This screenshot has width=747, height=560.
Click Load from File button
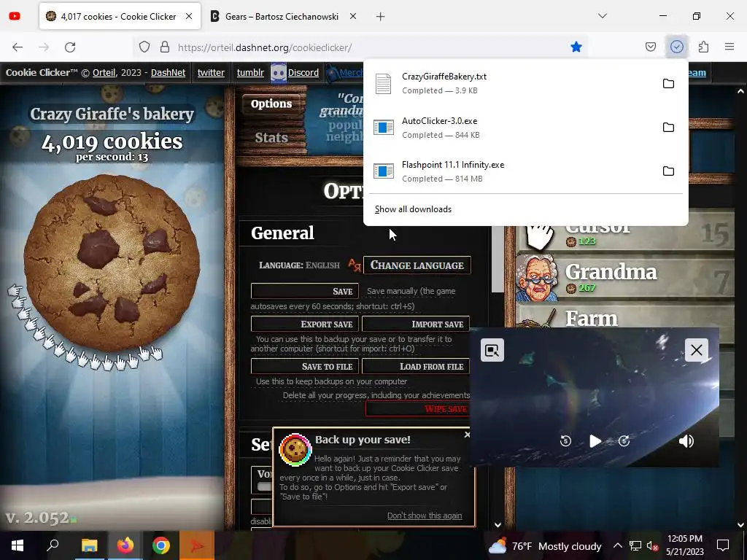[416, 366]
